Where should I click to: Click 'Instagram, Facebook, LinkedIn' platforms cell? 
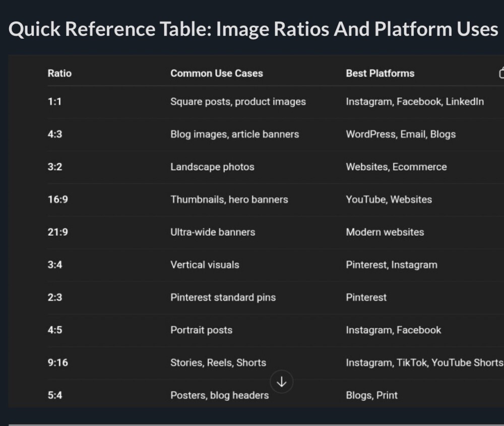(x=415, y=101)
